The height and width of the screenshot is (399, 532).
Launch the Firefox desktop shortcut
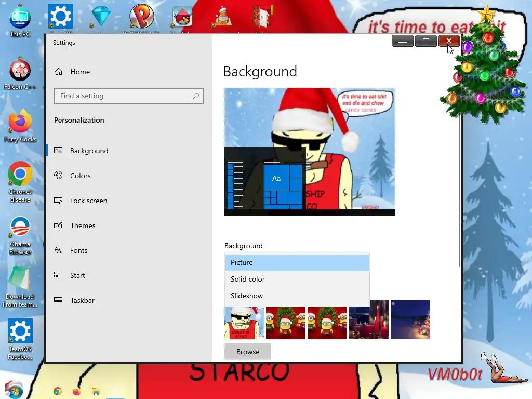(20, 126)
